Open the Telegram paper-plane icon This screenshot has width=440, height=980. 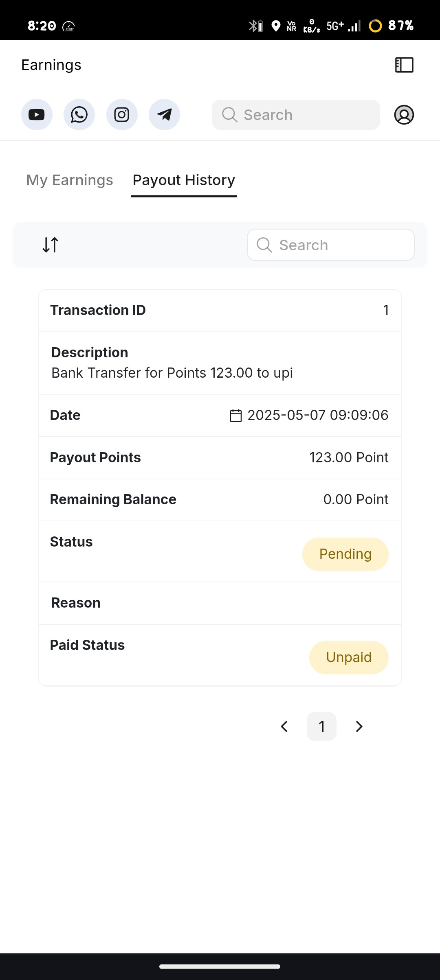164,115
